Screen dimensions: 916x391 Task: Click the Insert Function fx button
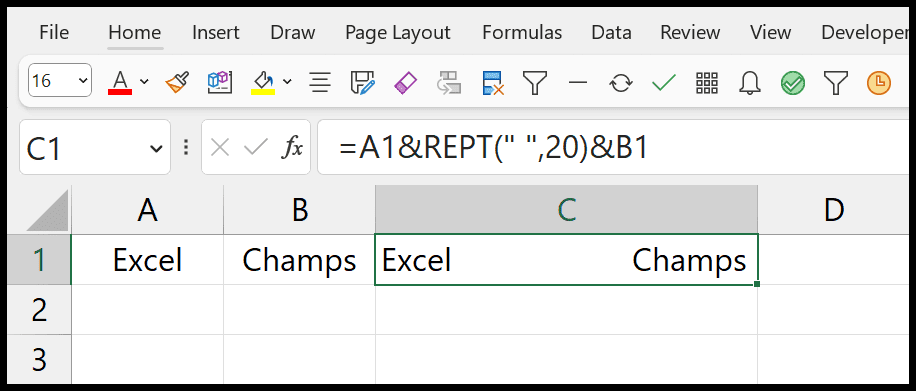point(292,148)
